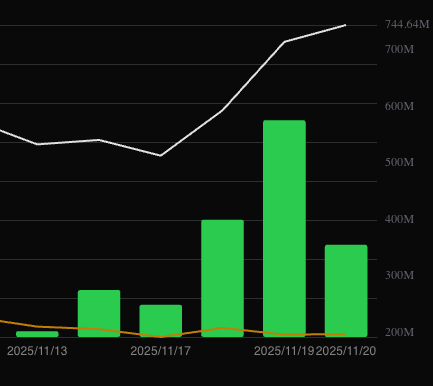Select the 2025/11/19 date label

point(284,351)
